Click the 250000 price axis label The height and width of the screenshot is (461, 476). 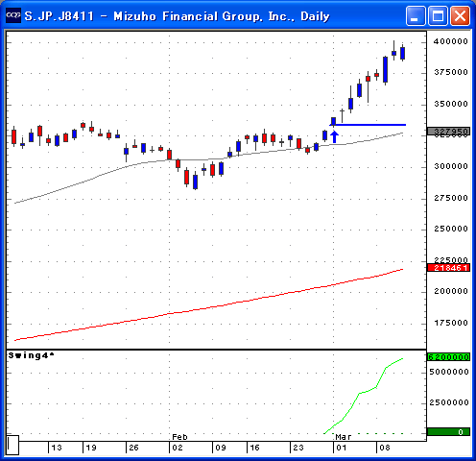[451, 229]
